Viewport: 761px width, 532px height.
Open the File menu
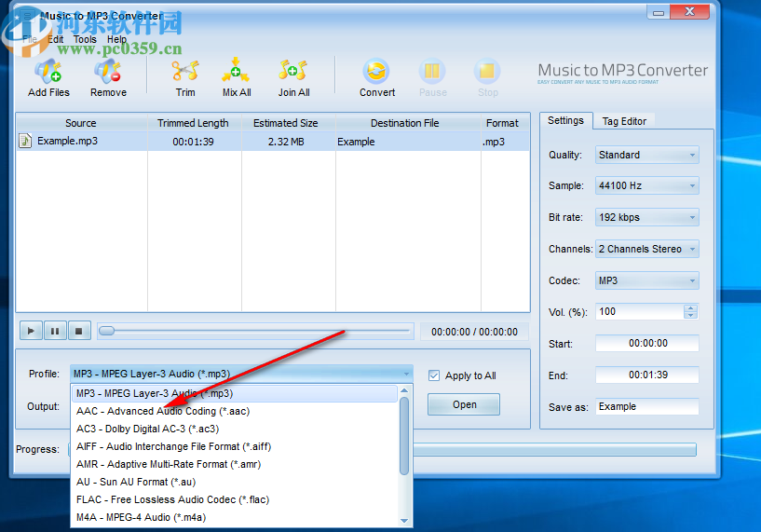pos(30,39)
